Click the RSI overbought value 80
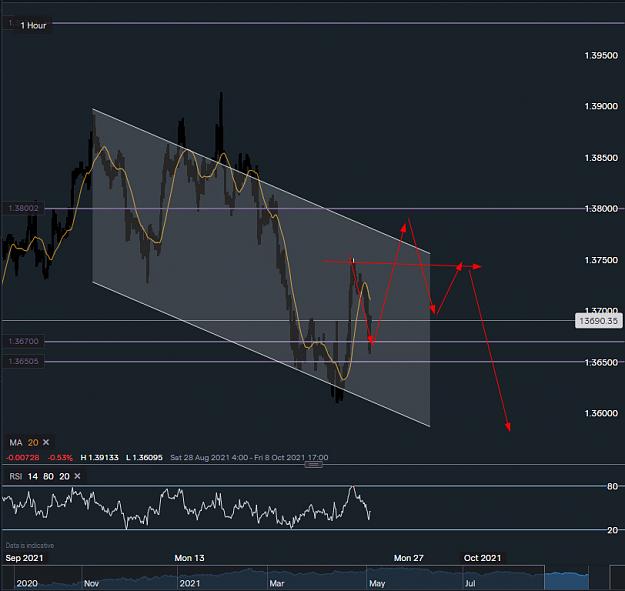Image resolution: width=625 pixels, height=591 pixels. coord(49,476)
